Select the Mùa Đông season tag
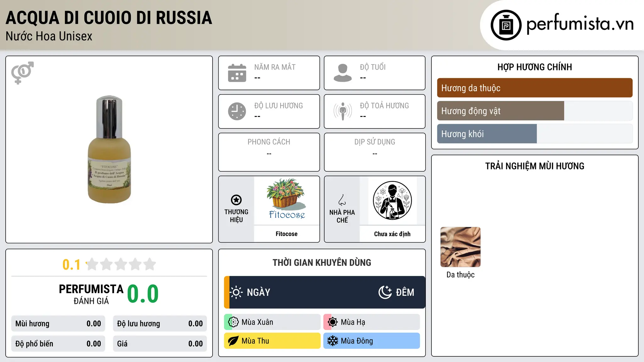This screenshot has height=362, width=644. tap(372, 341)
